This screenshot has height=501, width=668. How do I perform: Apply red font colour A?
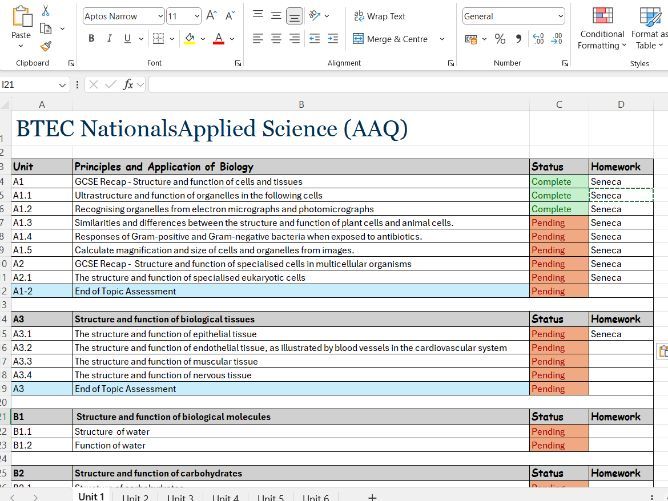coord(219,39)
